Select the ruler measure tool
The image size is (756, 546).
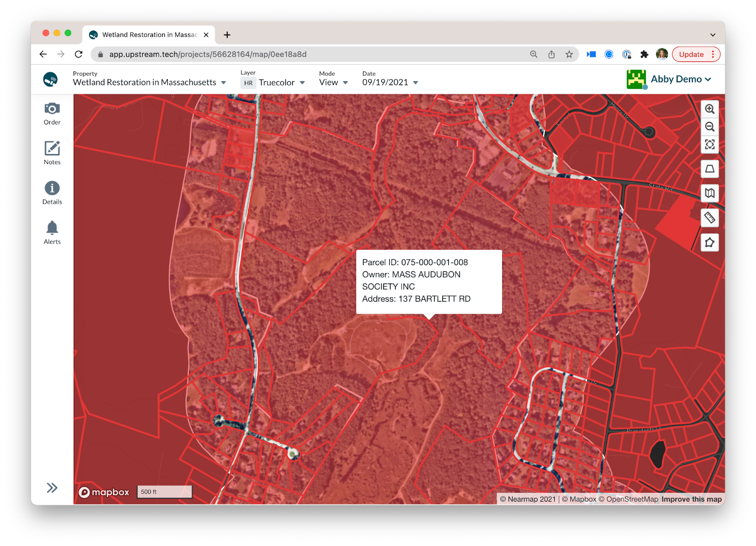[x=709, y=217]
